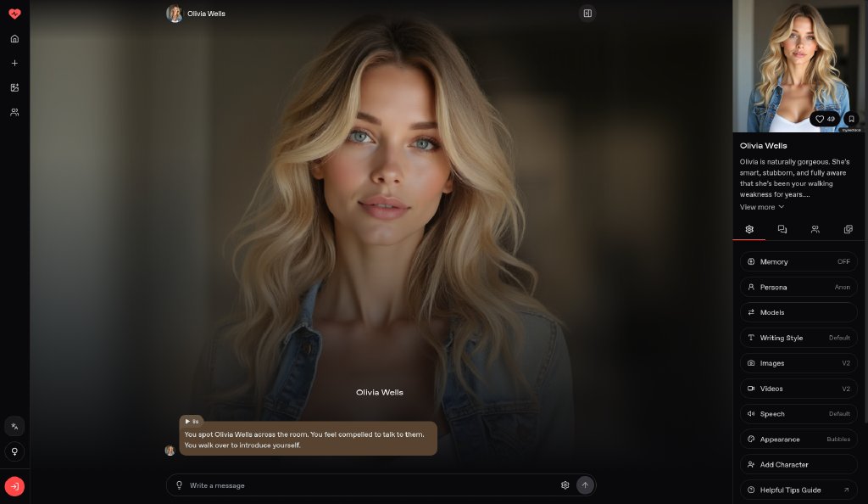Switch to the gallery images tab icon
Viewport: 868px width, 504px height.
848,229
